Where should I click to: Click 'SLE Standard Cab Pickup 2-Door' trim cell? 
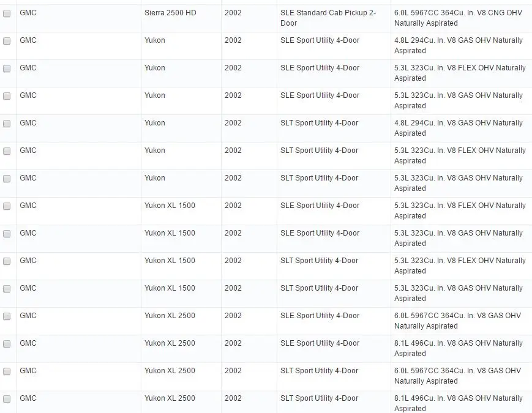tap(328, 18)
